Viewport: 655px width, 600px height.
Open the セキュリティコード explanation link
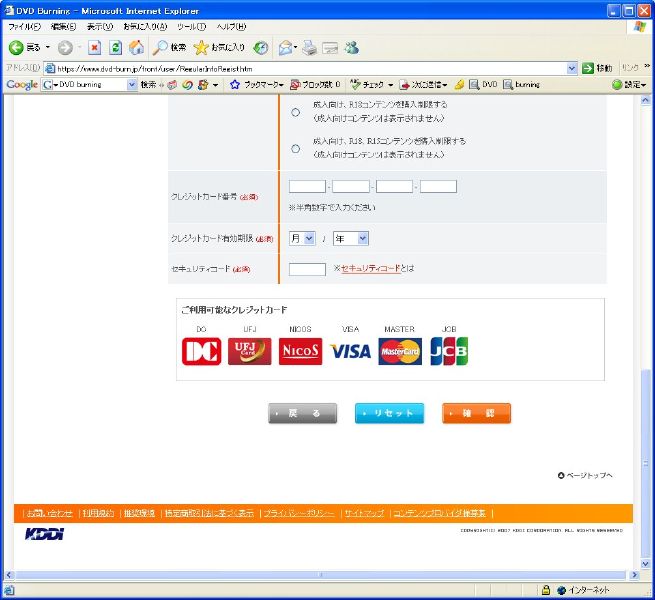point(371,268)
